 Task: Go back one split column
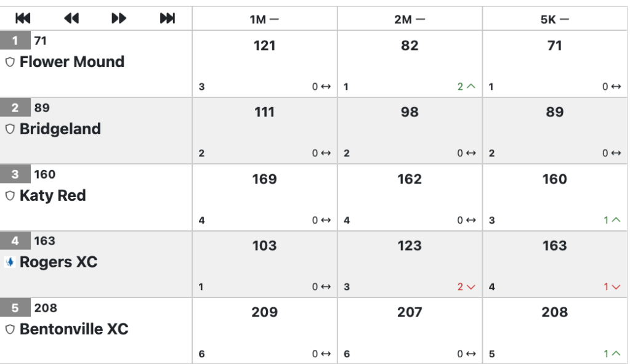pyautogui.click(x=71, y=18)
